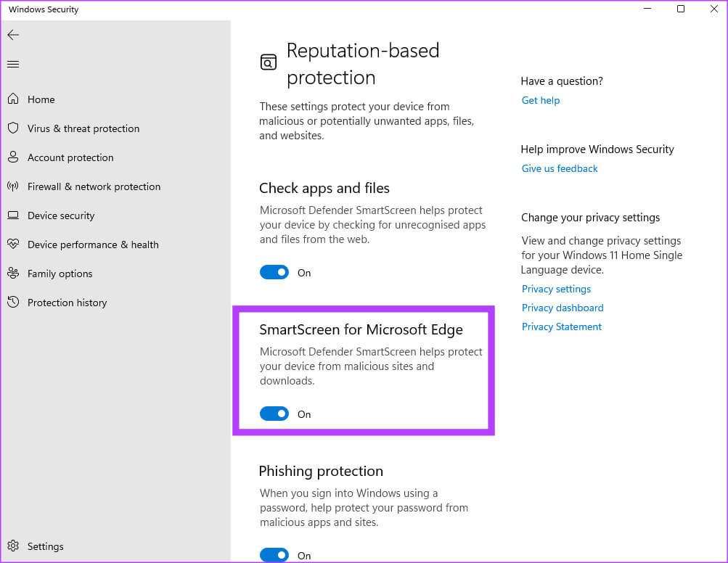
Task: Click the Home house icon
Action: click(13, 99)
